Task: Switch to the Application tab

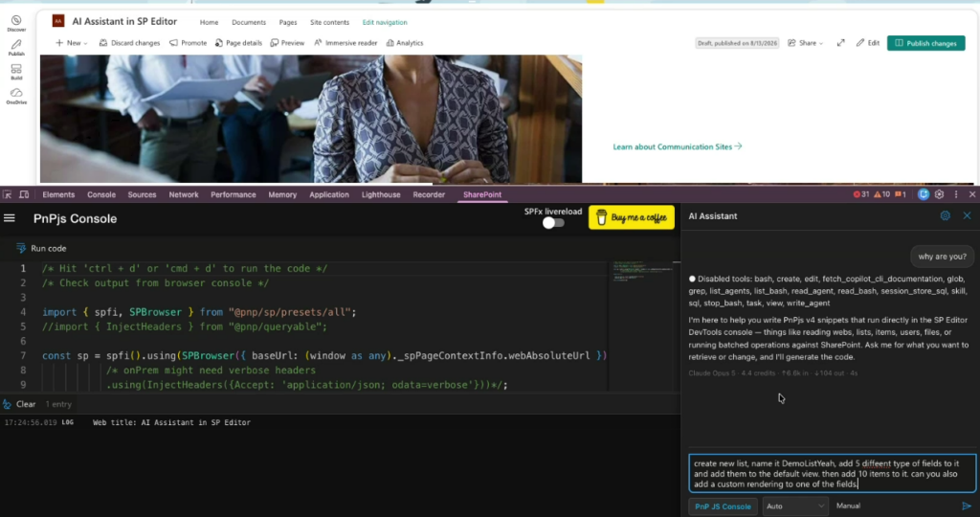Action: point(329,195)
